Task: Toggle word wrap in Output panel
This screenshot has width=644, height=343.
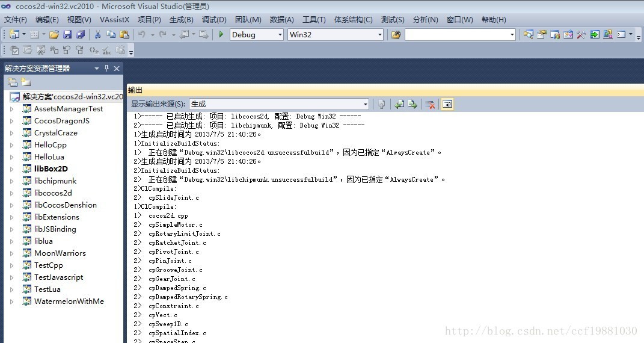Action: [x=447, y=104]
